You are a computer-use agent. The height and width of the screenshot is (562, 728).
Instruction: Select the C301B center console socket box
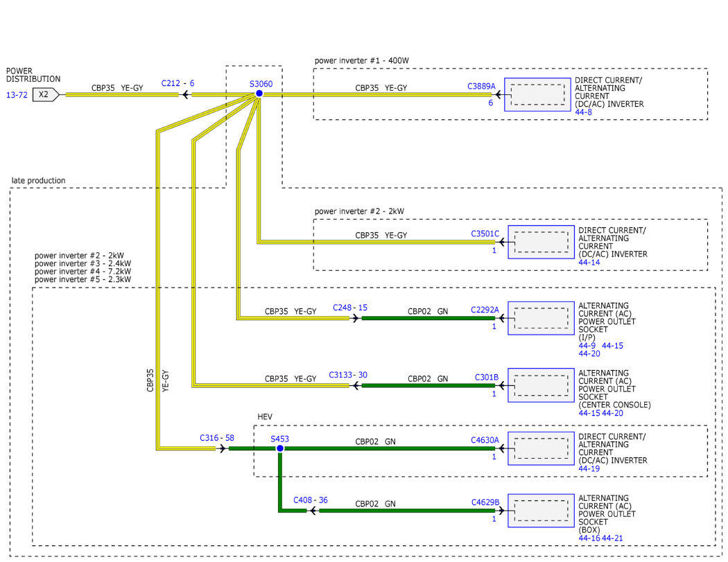pyautogui.click(x=541, y=385)
